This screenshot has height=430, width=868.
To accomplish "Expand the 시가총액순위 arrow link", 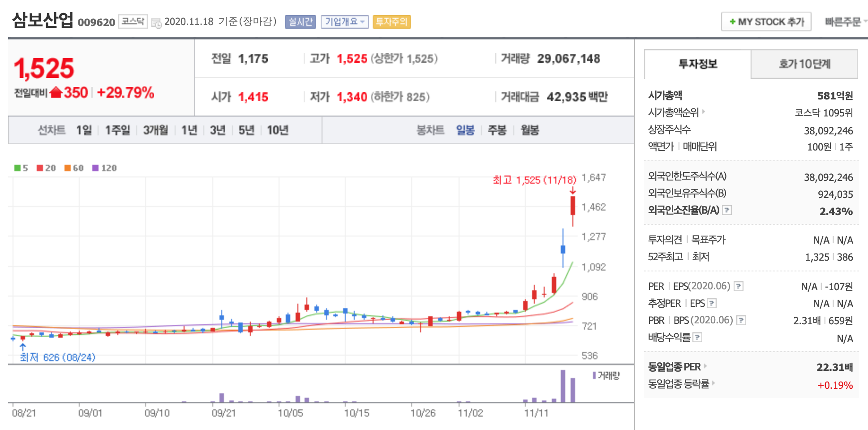I will (704, 111).
